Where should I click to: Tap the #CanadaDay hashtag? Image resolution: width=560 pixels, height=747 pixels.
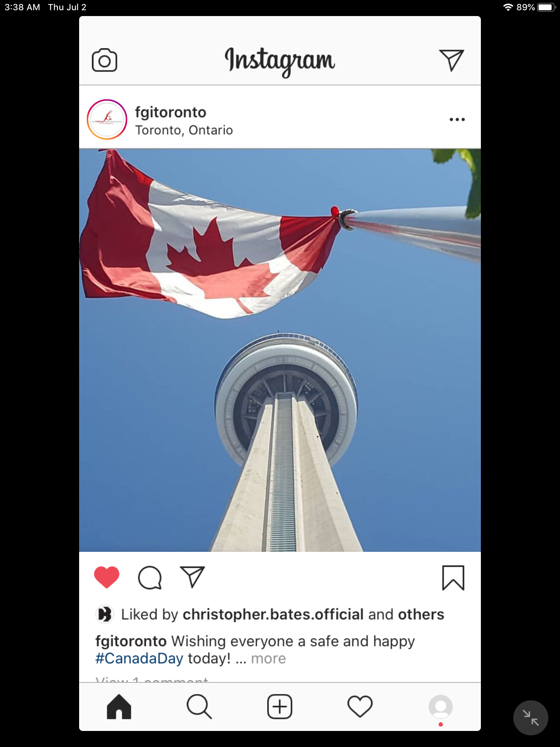click(x=139, y=659)
